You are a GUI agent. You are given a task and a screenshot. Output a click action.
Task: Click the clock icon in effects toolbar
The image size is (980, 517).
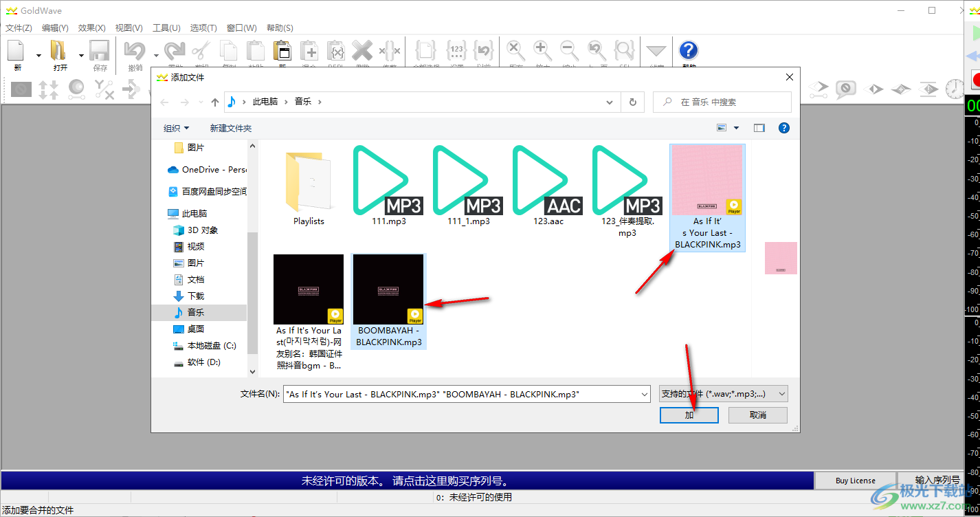coord(955,89)
